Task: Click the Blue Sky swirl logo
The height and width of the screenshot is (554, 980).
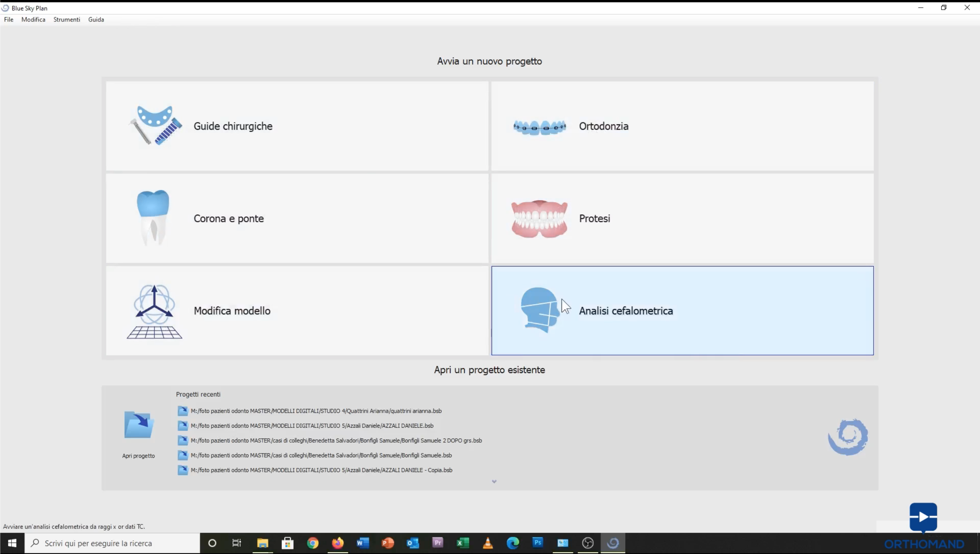Action: [x=848, y=437]
